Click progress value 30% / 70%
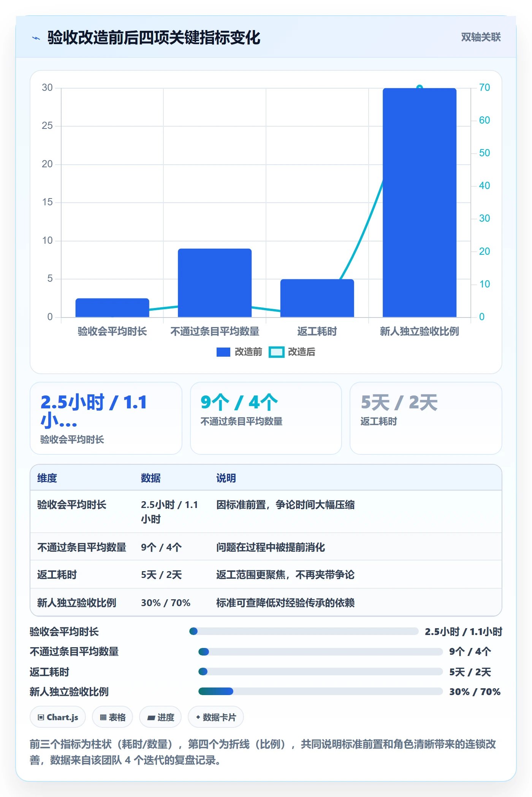Screen dimensions: 532x797 [x=475, y=692]
